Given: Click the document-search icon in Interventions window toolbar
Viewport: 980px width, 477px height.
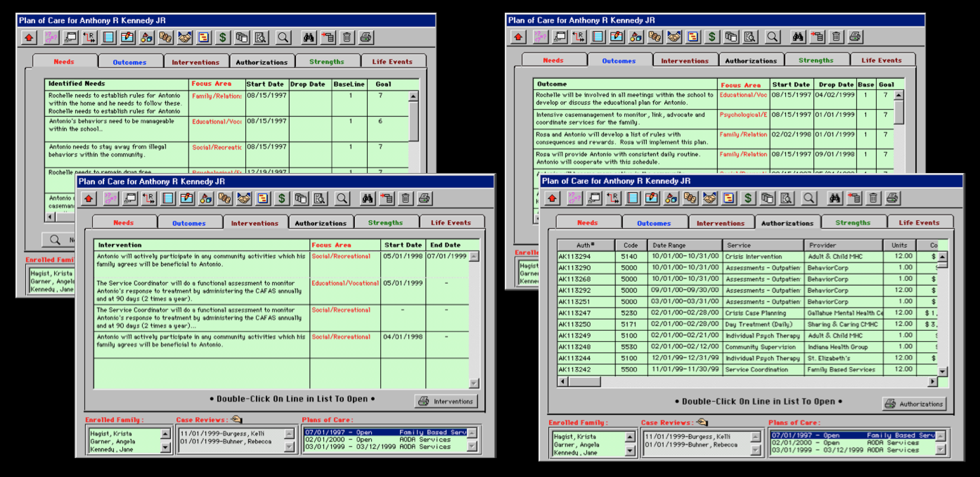Looking at the screenshot, I should click(x=320, y=198).
